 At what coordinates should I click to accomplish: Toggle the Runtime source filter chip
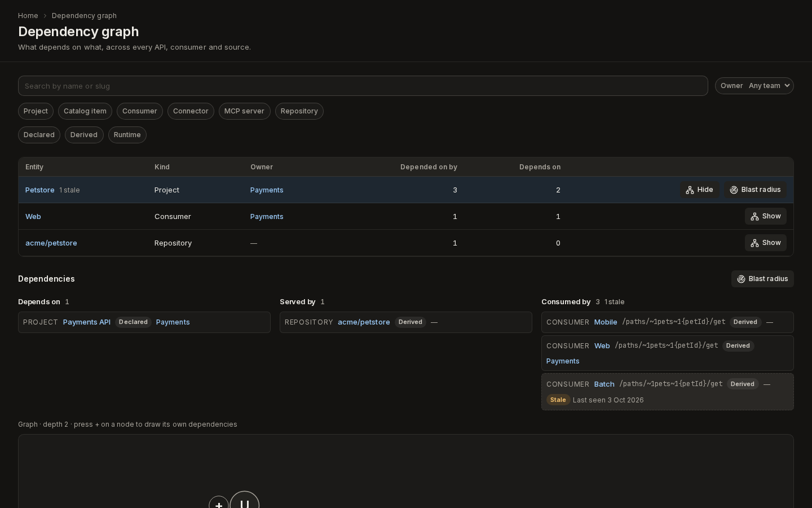tap(127, 135)
